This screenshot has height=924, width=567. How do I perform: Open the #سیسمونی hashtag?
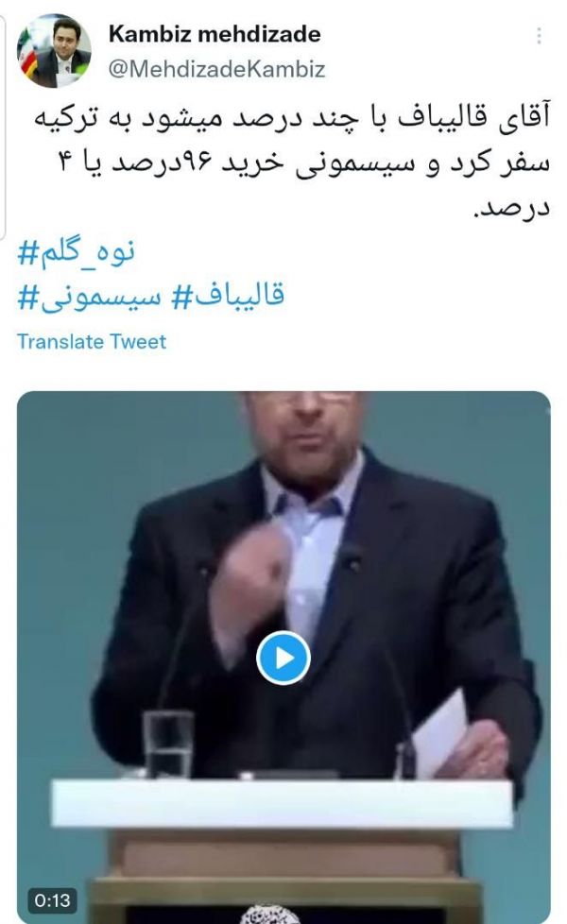[89, 296]
